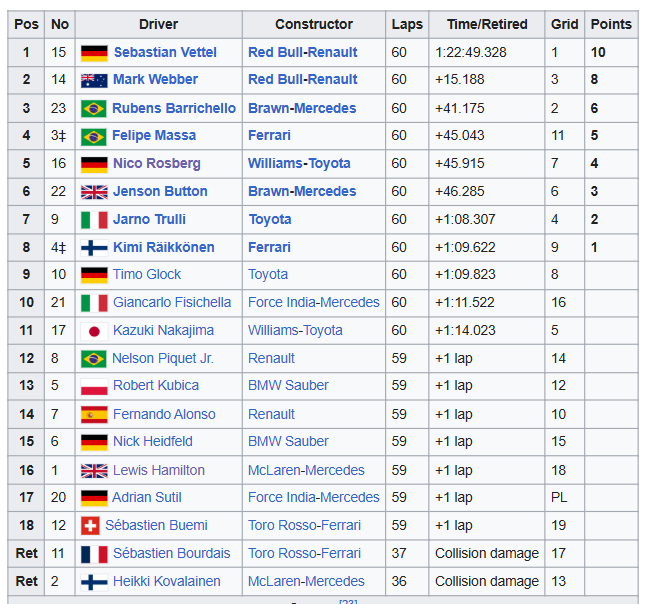Open the Nelson Piquet Jr. link
Screen dimensions: 651x604
pyautogui.click(x=163, y=358)
